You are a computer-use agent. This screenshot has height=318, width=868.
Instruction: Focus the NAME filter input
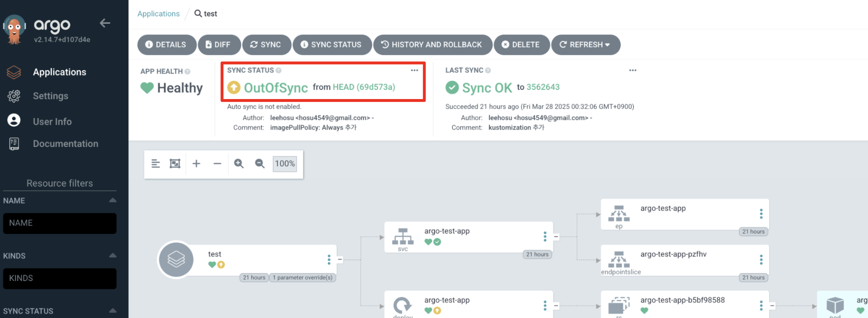[x=60, y=223]
